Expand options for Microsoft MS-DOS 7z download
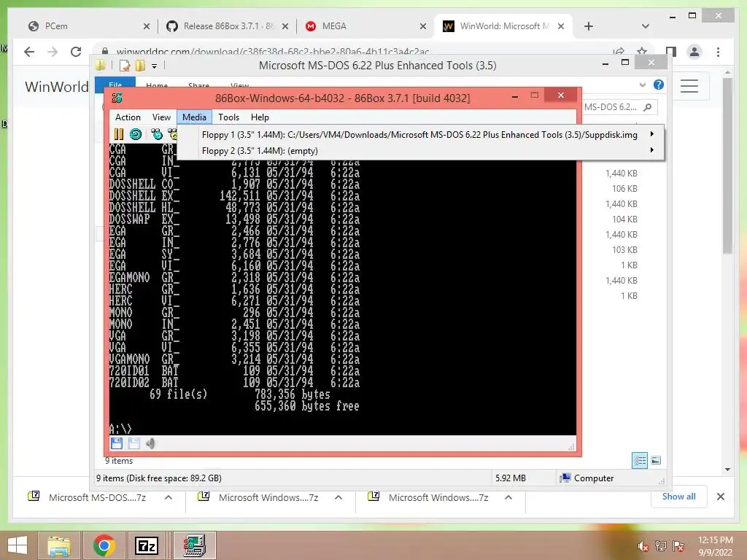747x560 pixels. 169,497
